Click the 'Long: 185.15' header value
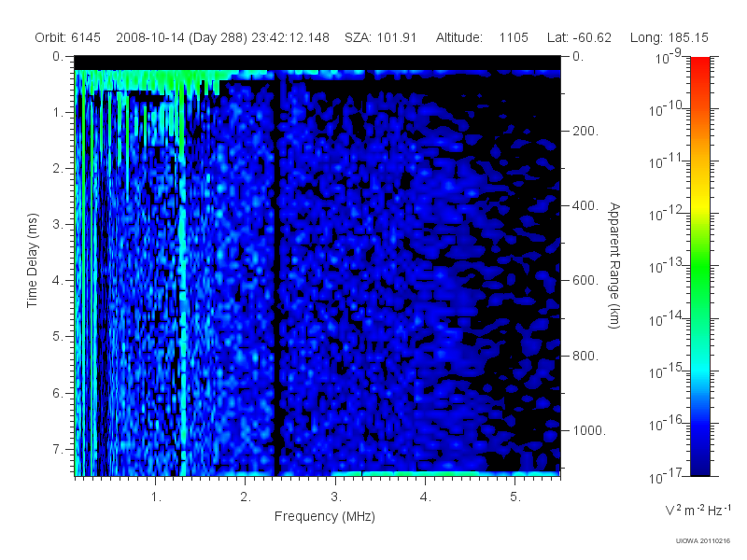Screen dimensions: 747x560 669,37
